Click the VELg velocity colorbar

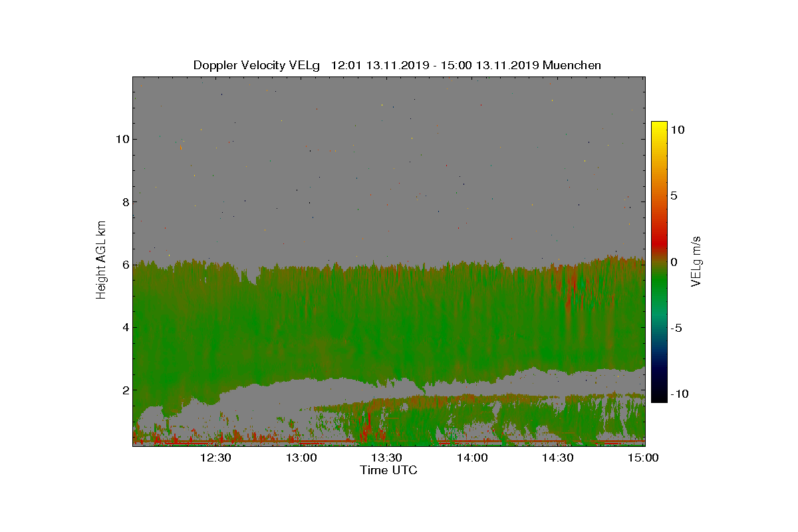(x=659, y=262)
